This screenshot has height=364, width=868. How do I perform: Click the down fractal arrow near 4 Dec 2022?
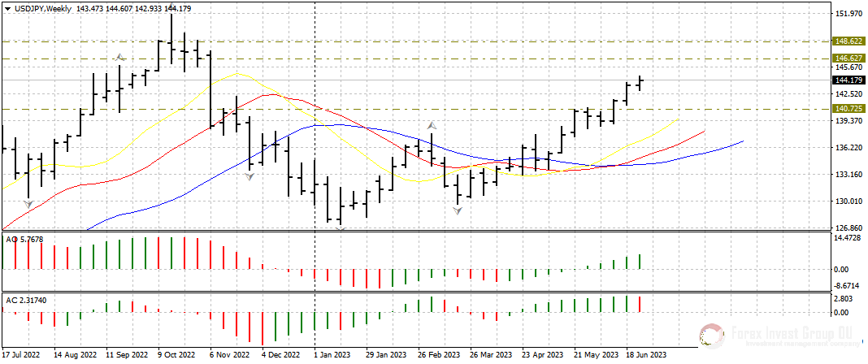(x=250, y=175)
